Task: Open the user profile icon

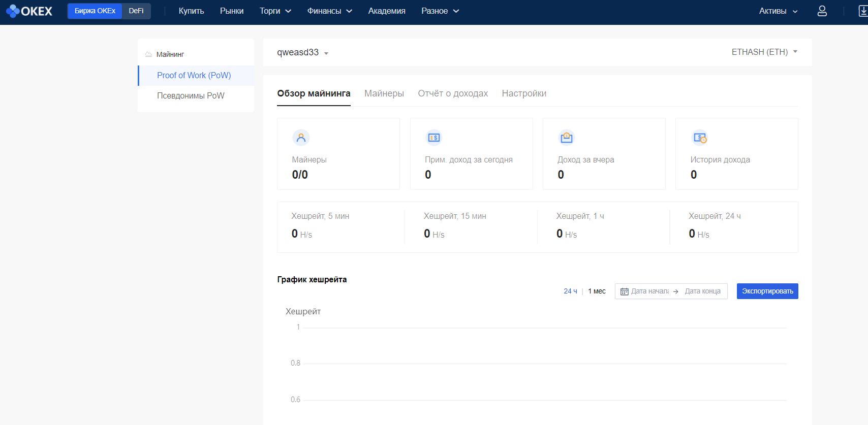Action: 822,11
